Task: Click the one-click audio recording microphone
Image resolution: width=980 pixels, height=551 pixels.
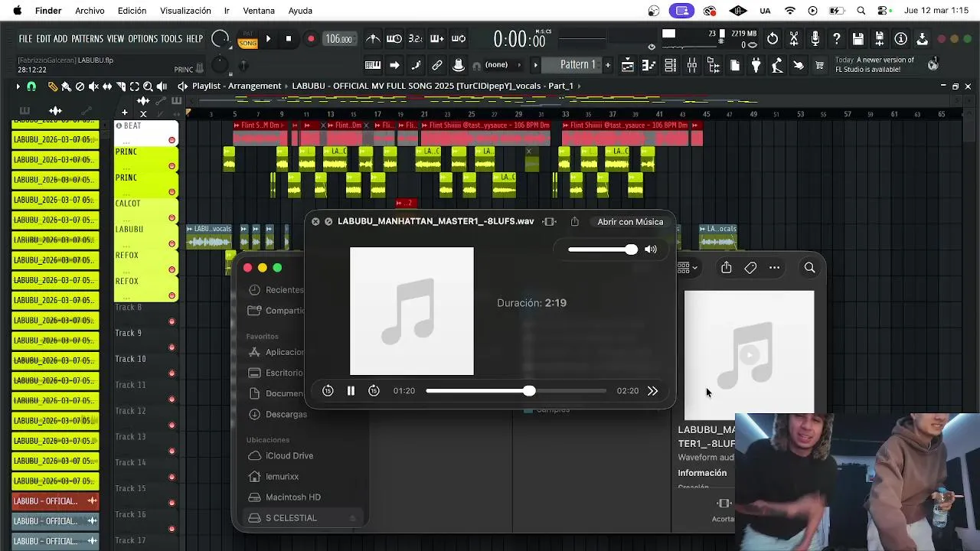Action: 815,39
